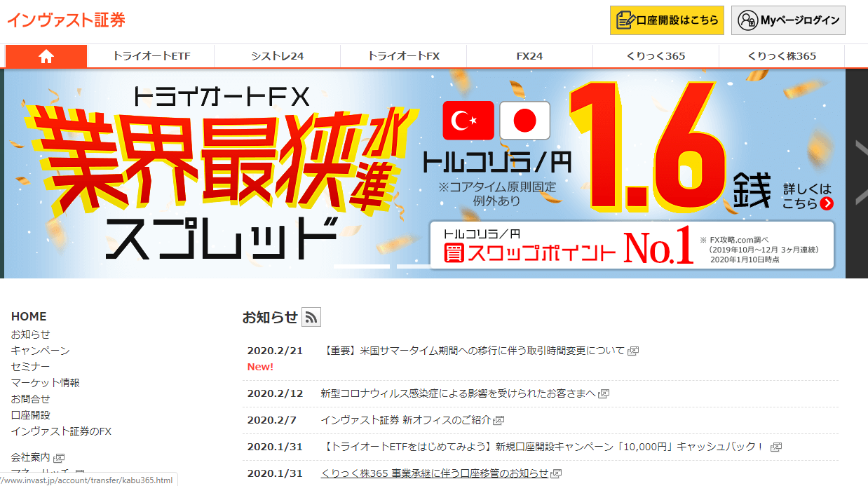Click the date 2020.2/21

[x=275, y=351]
